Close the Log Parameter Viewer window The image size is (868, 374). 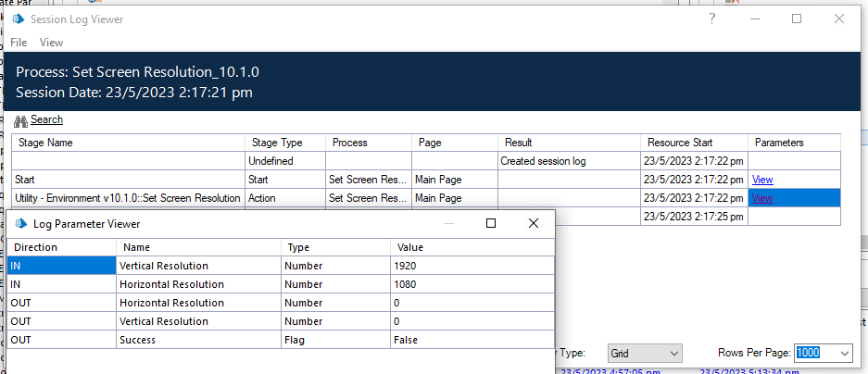(534, 223)
